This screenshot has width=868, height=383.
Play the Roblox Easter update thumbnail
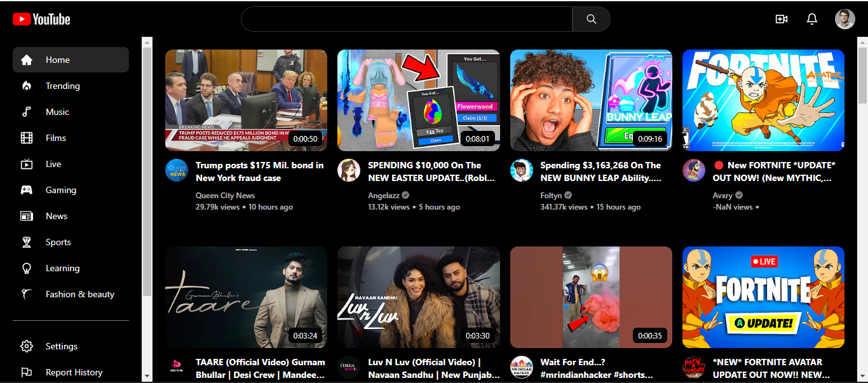[419, 100]
